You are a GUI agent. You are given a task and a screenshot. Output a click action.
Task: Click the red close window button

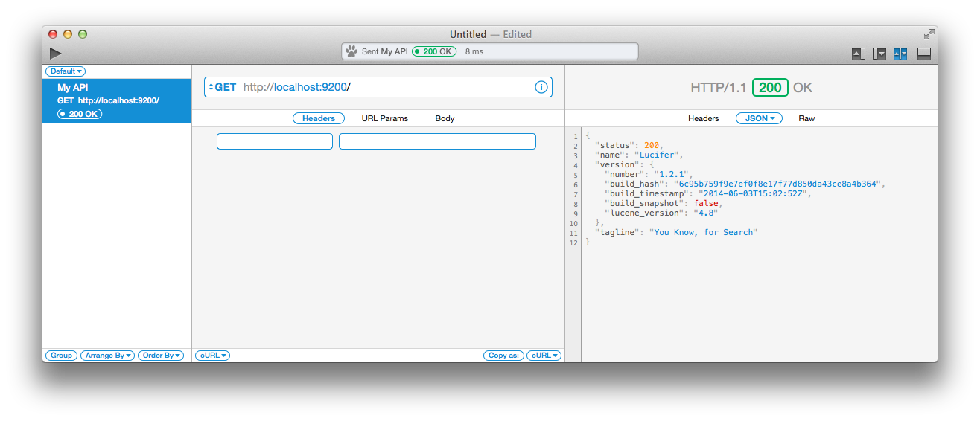53,34
